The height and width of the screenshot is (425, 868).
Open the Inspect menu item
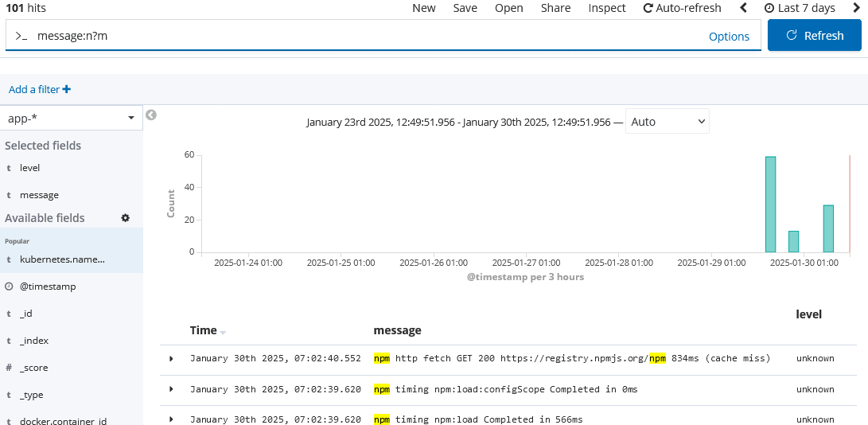click(607, 8)
